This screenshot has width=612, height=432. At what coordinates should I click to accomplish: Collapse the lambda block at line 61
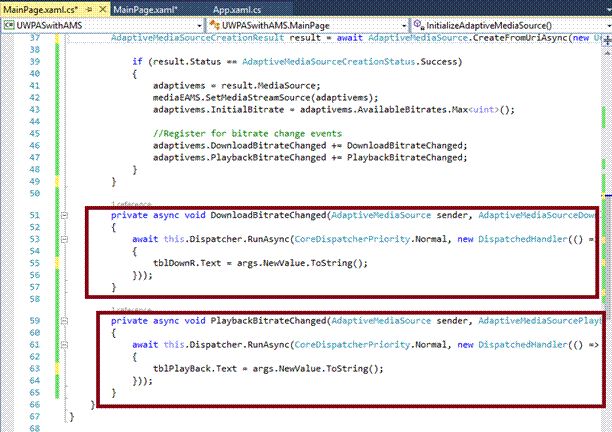[64, 345]
